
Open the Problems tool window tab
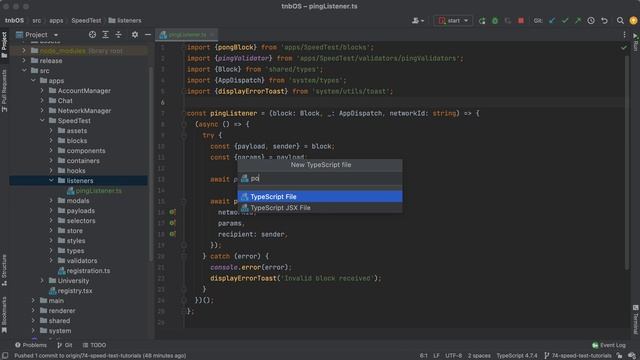(x=31, y=345)
